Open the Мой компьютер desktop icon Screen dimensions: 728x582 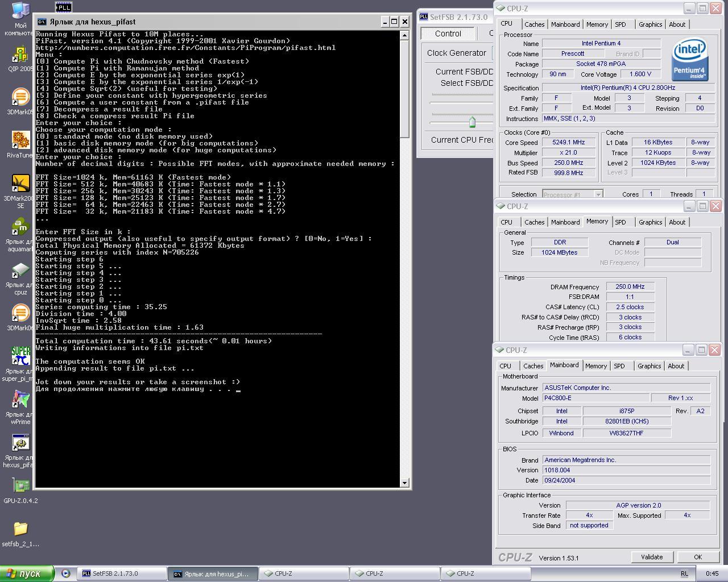pyautogui.click(x=20, y=18)
